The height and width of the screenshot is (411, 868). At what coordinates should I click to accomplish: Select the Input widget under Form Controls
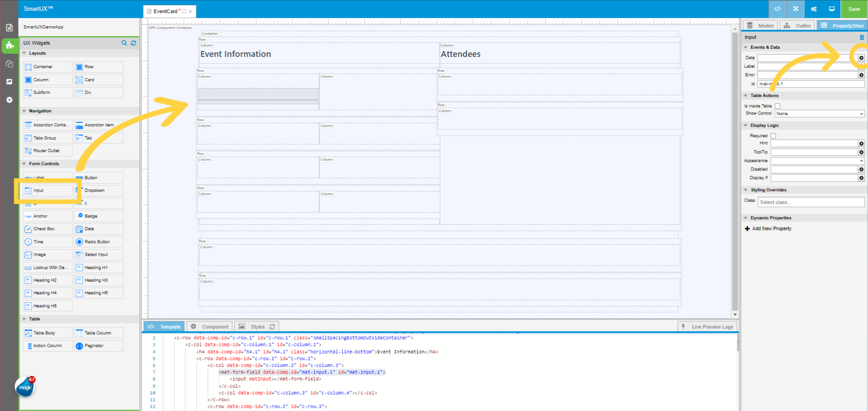pos(47,190)
